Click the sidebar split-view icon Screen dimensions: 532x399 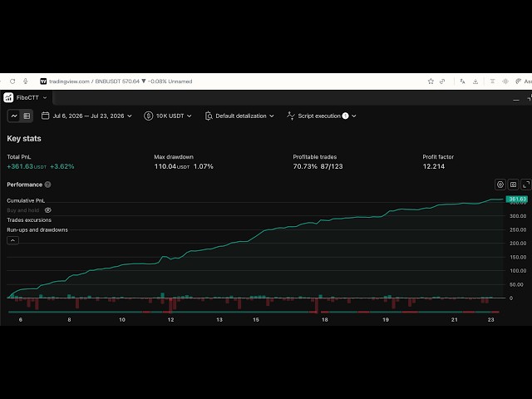(505, 81)
